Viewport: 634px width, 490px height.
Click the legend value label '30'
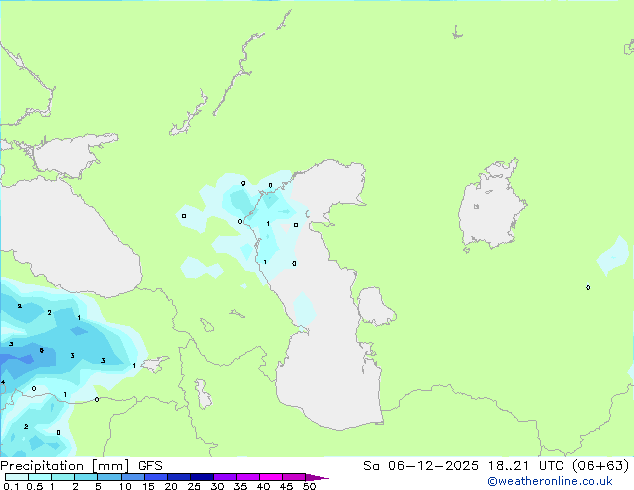(217, 486)
